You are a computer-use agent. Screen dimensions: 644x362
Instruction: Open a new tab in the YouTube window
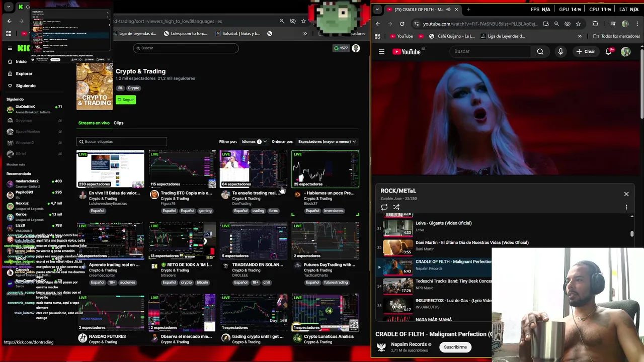click(468, 10)
